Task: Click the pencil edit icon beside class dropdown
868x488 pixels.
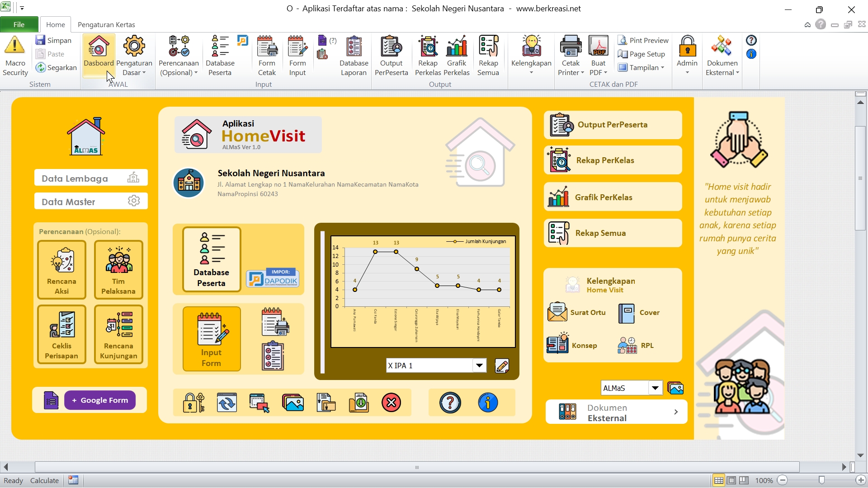Action: coord(502,366)
